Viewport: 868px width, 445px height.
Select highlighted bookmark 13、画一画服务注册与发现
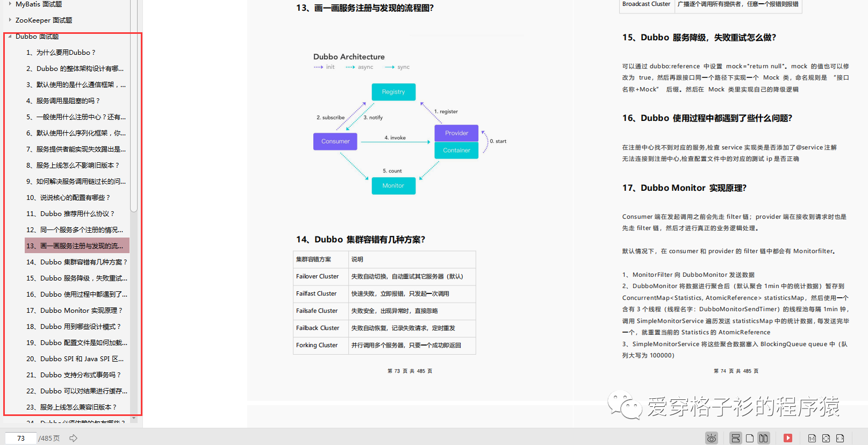77,246
